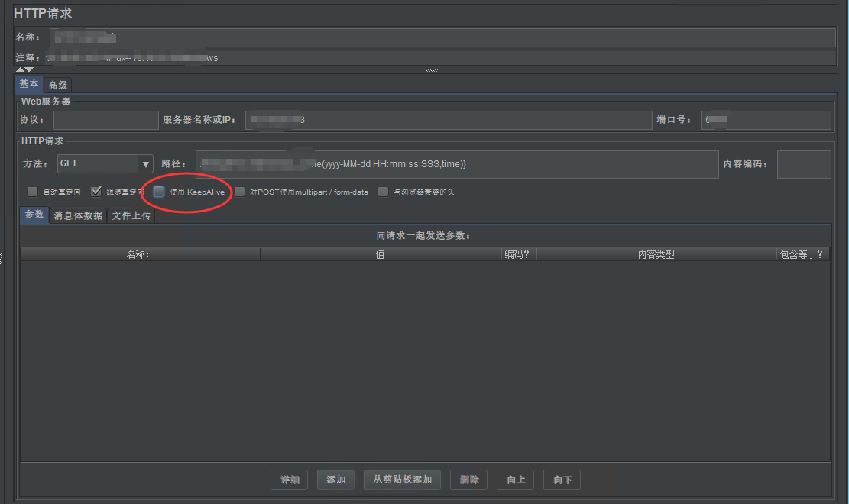Screen dimensions: 849x504
Task: Click the 端口号 input field
Action: (x=766, y=120)
